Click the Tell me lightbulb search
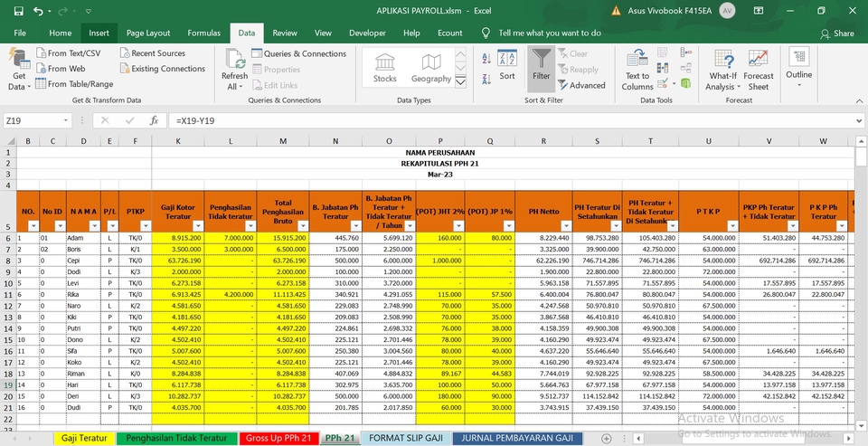This screenshot has width=868, height=446. (x=486, y=33)
